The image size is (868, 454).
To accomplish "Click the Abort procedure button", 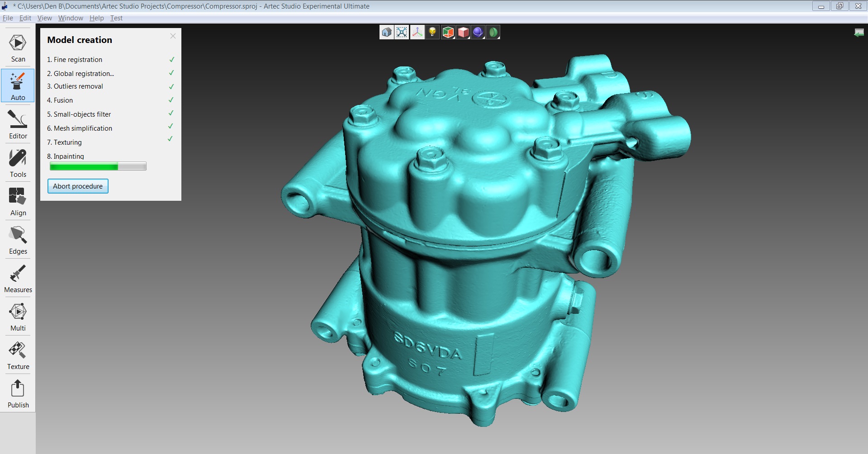I will [78, 186].
